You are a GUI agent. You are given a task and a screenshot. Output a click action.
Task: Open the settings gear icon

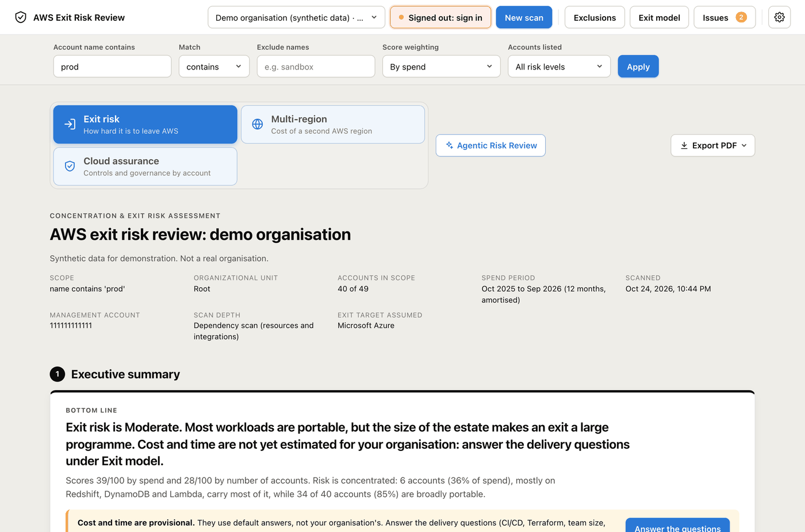779,17
